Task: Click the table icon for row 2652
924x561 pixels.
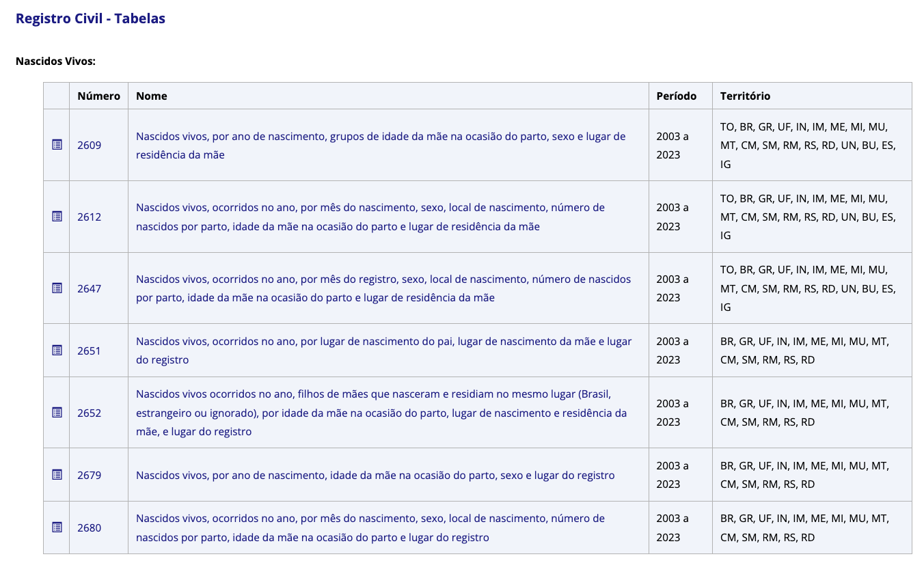Action: (x=57, y=413)
